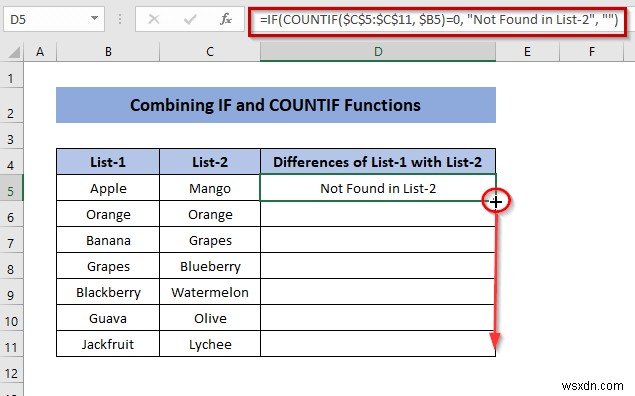Open the Name Box dropdown arrow
The image size is (635, 396).
click(x=94, y=18)
